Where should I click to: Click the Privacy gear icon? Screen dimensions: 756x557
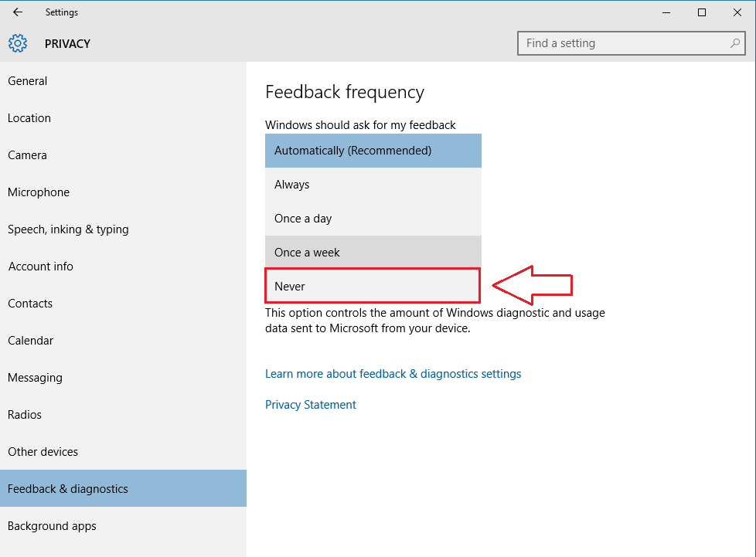click(18, 43)
